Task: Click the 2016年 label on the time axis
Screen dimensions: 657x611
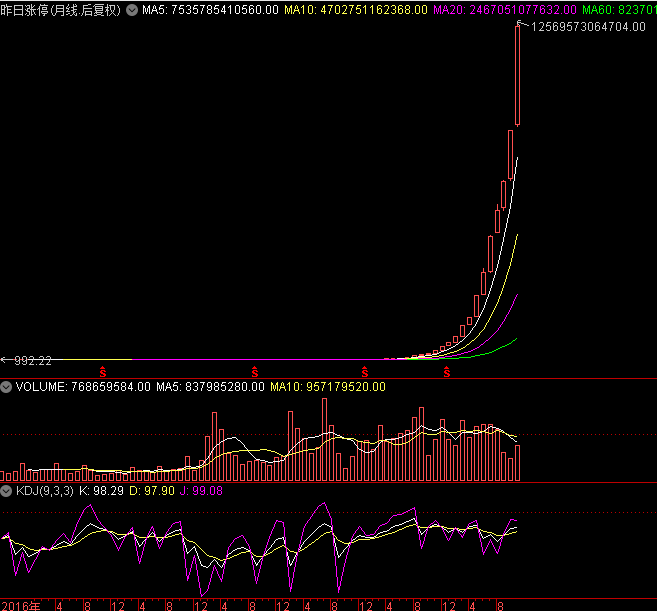Action: pos(21,606)
